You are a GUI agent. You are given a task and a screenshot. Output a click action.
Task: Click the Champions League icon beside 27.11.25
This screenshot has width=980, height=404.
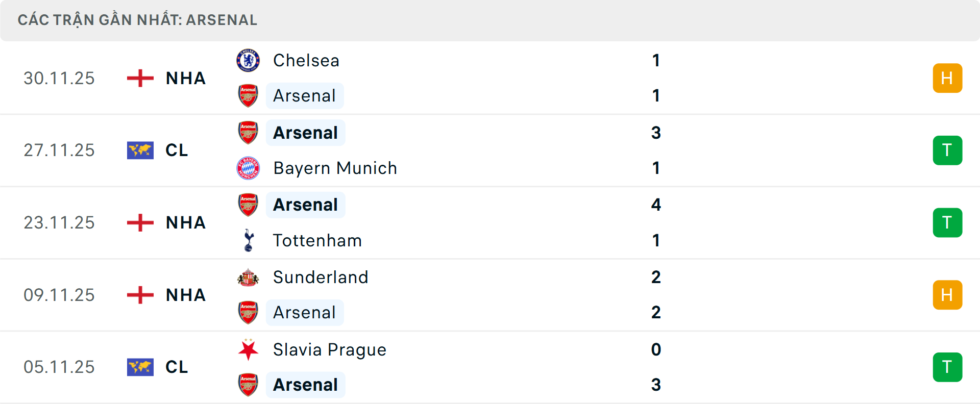139,150
